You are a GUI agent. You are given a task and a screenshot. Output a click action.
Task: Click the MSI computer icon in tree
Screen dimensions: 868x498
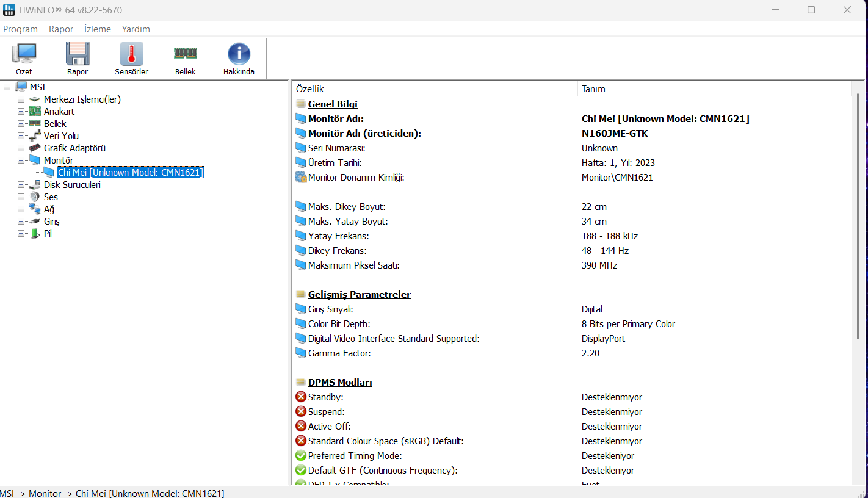pyautogui.click(x=21, y=87)
